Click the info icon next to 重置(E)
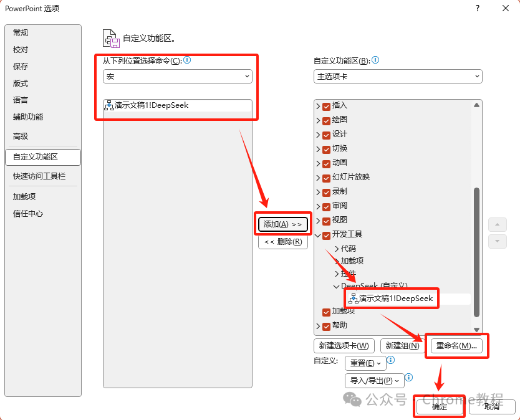The image size is (520, 420). click(x=391, y=360)
